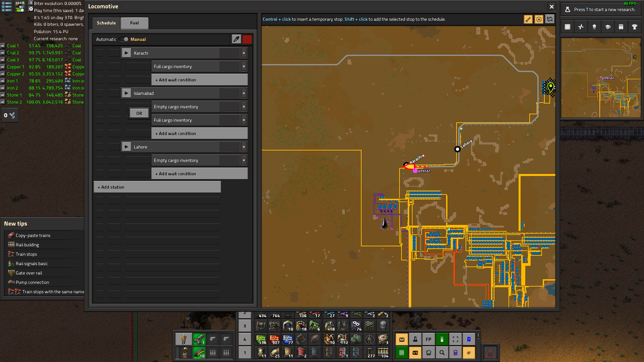
Task: Open the top-left main menu icon
Action: (7, 6)
